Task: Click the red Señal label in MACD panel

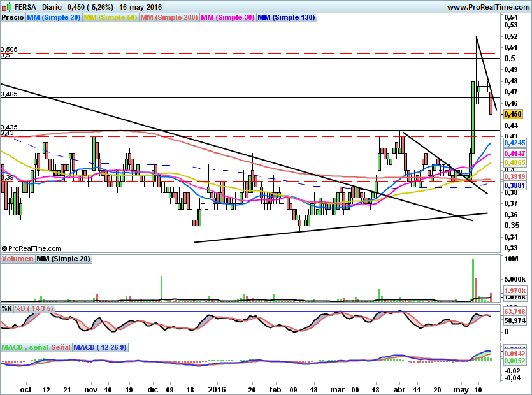Action: tap(61, 347)
